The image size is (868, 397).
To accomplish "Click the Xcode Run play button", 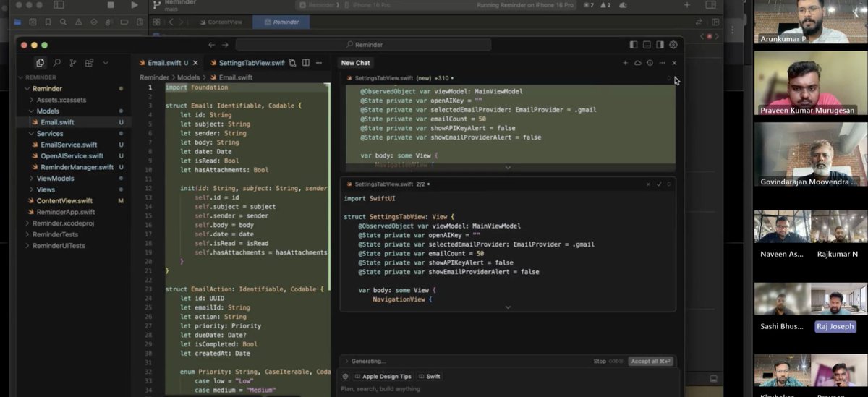I will [x=135, y=5].
